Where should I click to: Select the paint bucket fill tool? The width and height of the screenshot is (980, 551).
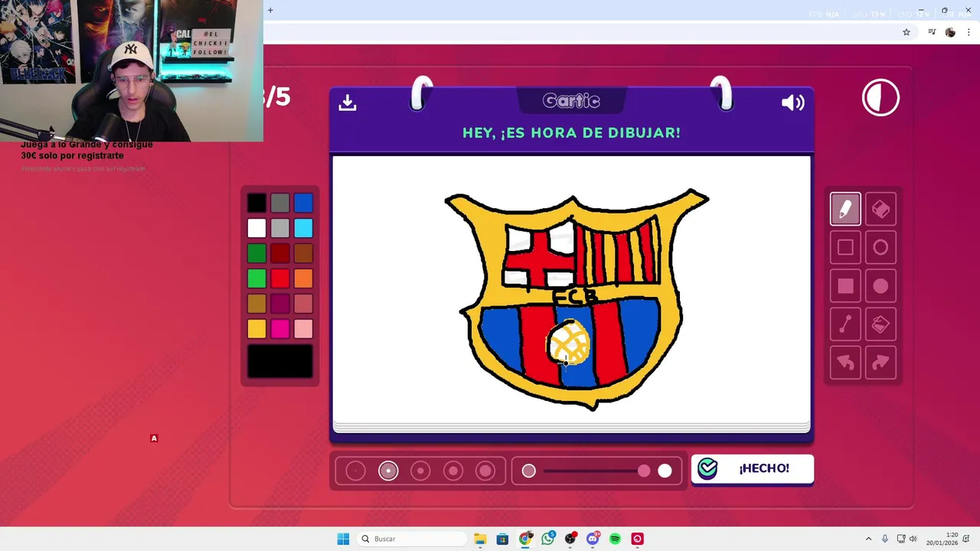tap(880, 324)
